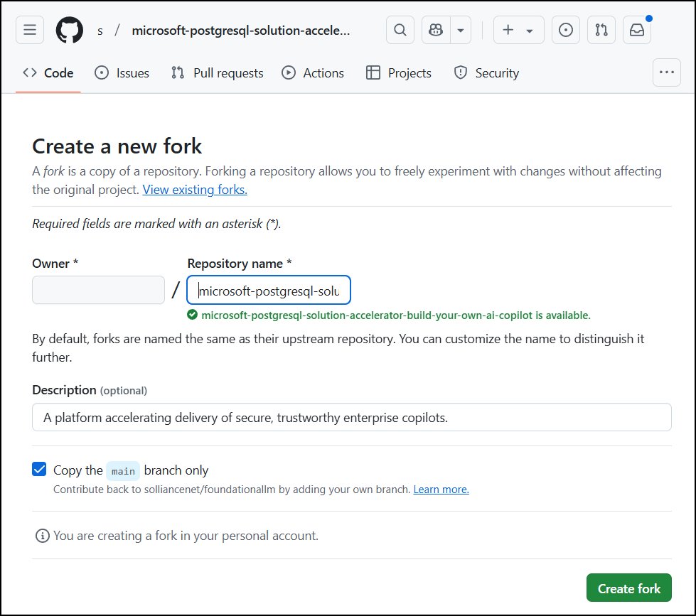The width and height of the screenshot is (696, 616).
Task: Open the pull requests icon in header
Action: (601, 30)
